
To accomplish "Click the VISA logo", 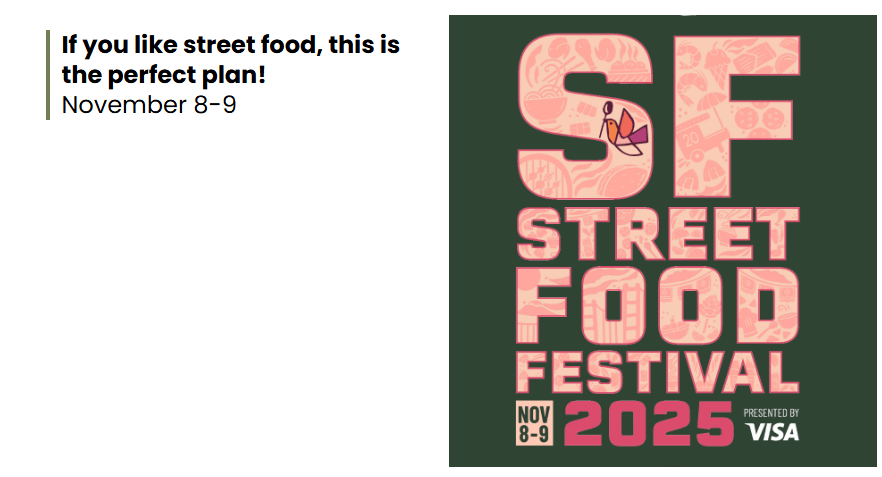I will [771, 431].
